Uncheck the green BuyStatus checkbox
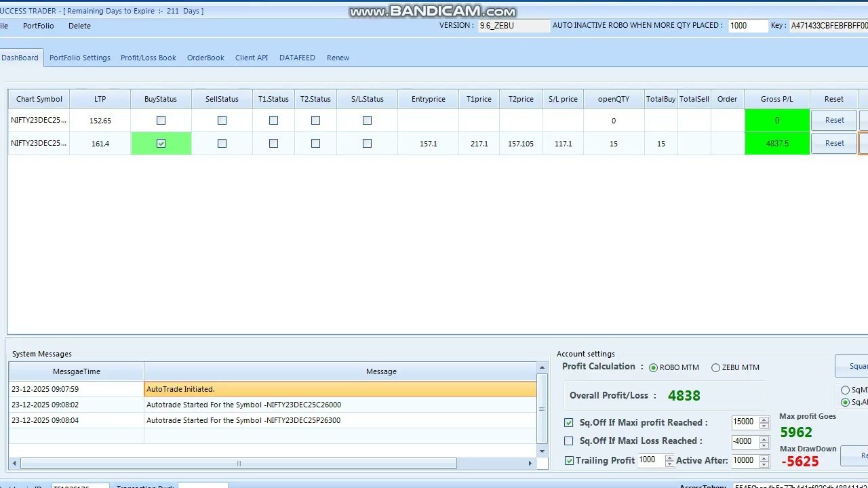868x488 pixels. (x=161, y=143)
